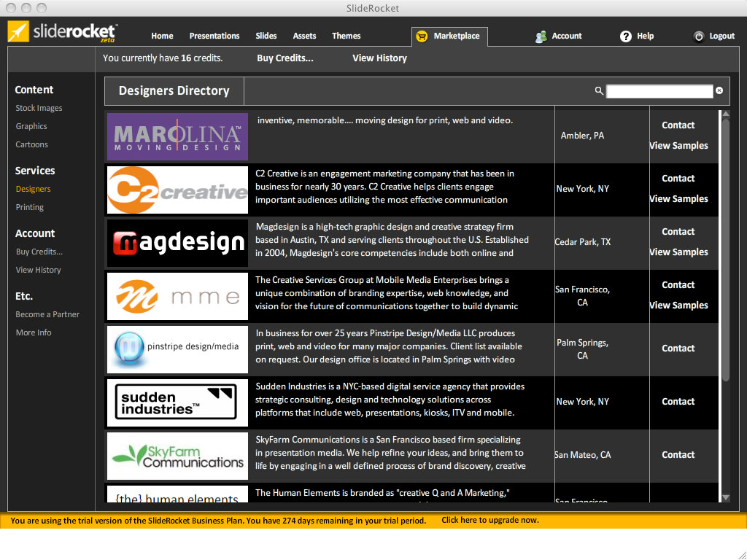
Task: Click the pinstripe design/media logo
Action: pos(178,349)
